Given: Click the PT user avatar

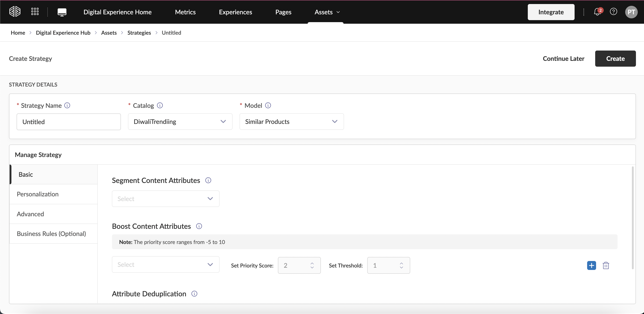Looking at the screenshot, I should [631, 12].
